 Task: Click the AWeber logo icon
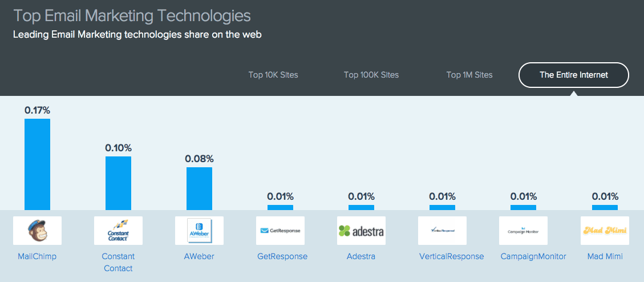(199, 231)
